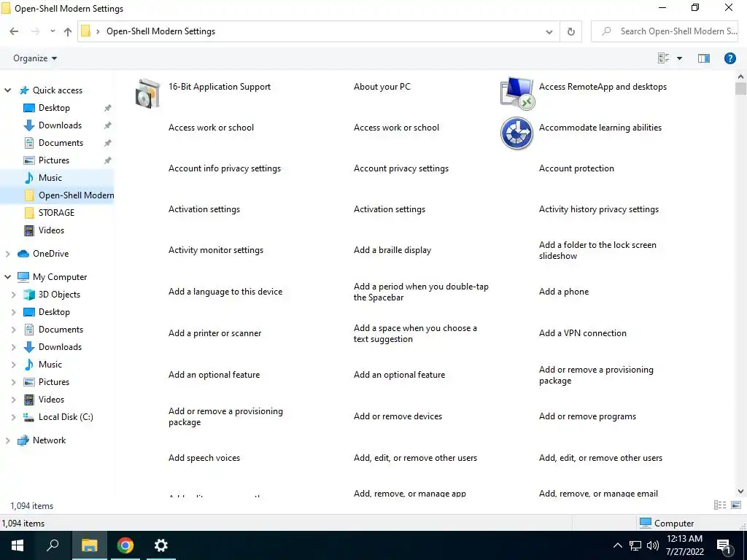
Task: Select the STORAGE folder in sidebar
Action: pos(56,213)
